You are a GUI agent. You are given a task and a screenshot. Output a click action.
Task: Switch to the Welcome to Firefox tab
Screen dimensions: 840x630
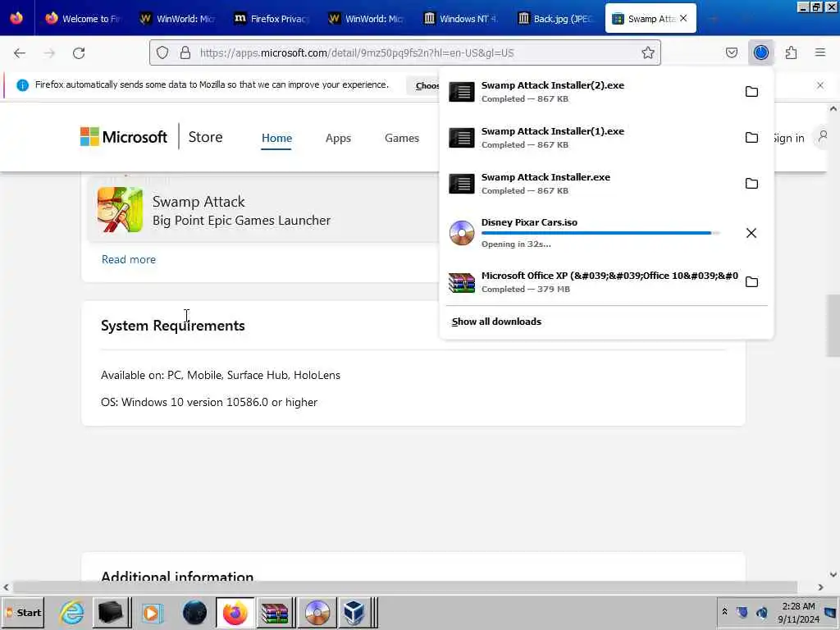pos(83,18)
